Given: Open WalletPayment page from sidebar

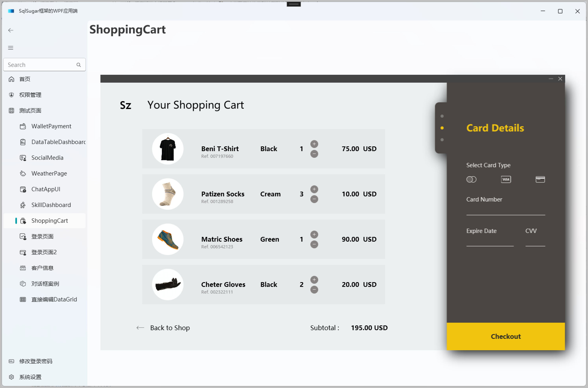Looking at the screenshot, I should (x=51, y=126).
